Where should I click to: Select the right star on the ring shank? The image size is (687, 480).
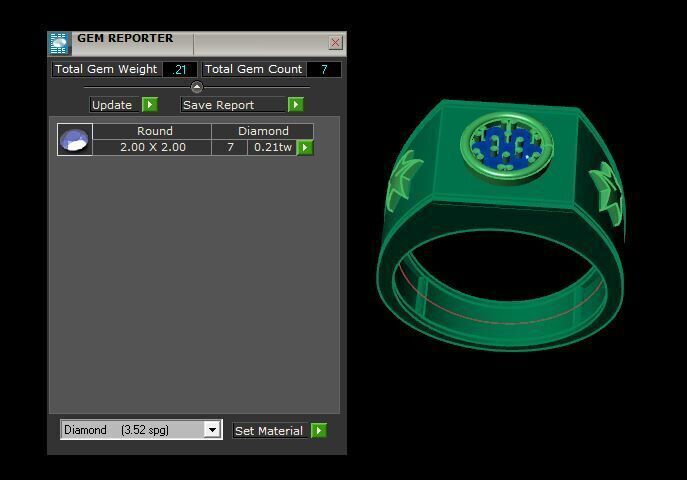click(x=607, y=194)
